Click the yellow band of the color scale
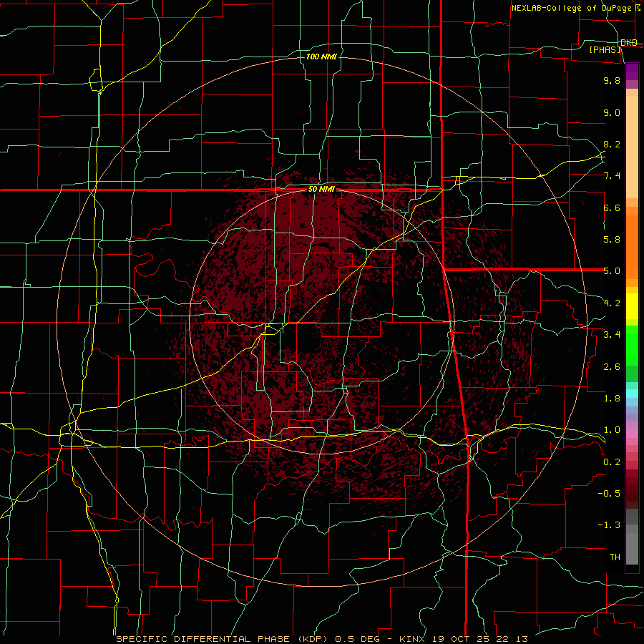 [x=632, y=306]
